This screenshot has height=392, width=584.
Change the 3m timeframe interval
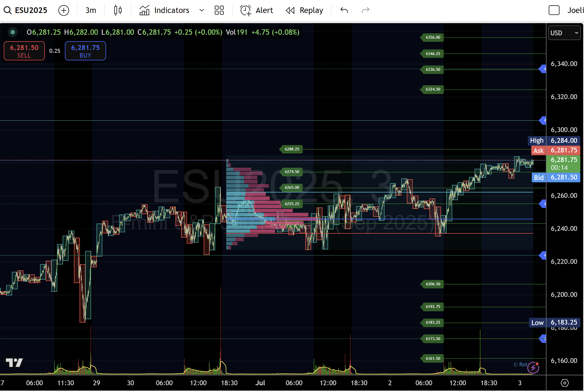click(91, 10)
